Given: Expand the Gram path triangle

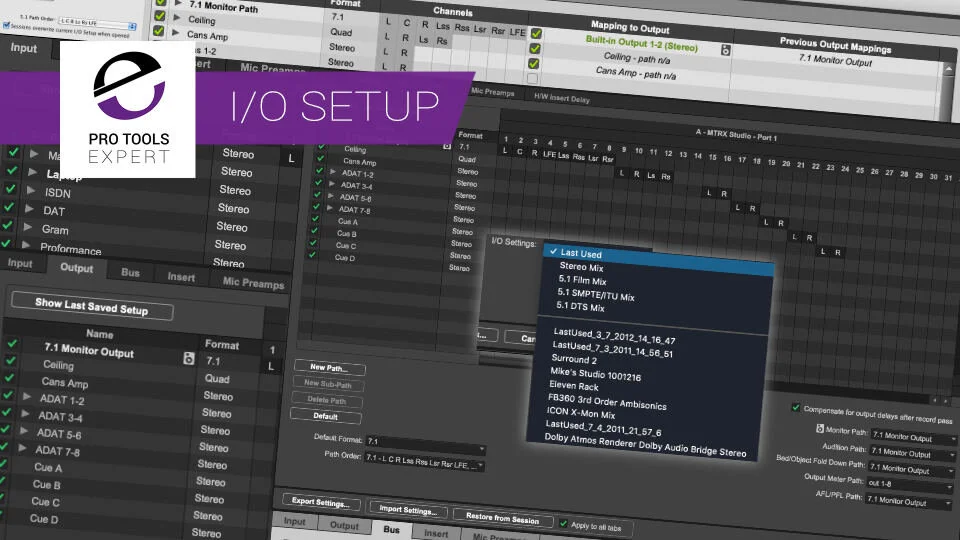Looking at the screenshot, I should [x=28, y=227].
